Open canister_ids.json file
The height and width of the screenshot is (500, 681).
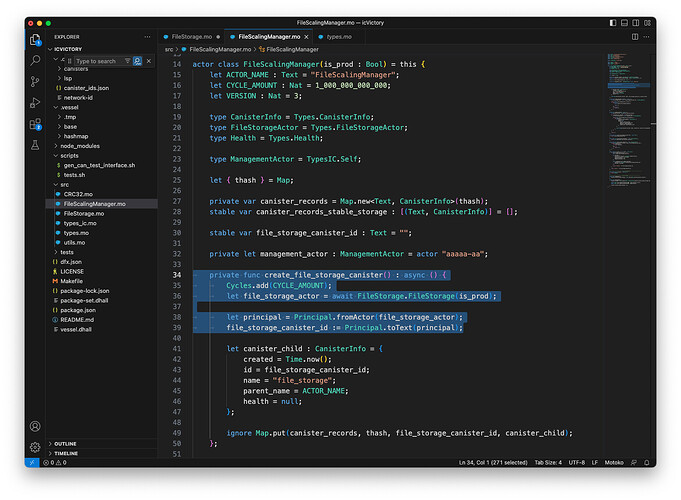coord(86,88)
